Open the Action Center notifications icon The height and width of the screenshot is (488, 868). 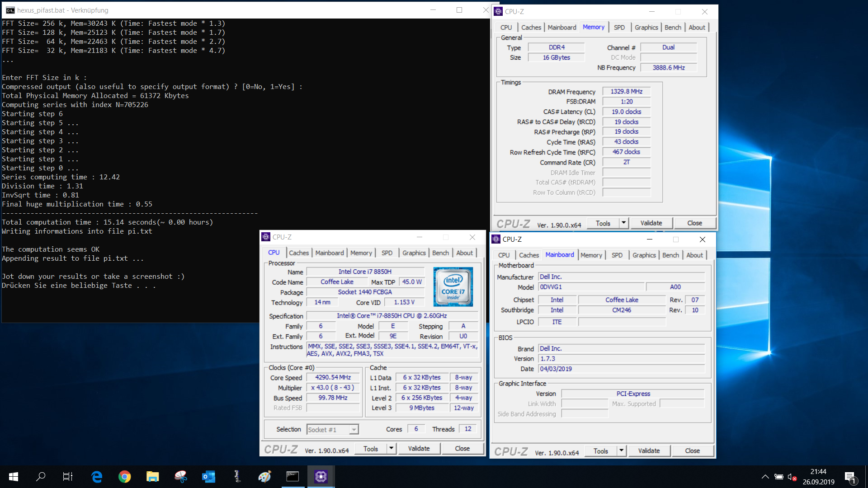point(850,477)
